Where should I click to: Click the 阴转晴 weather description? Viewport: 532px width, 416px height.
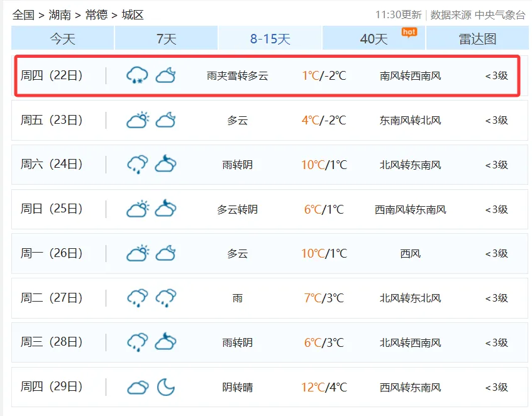click(238, 387)
